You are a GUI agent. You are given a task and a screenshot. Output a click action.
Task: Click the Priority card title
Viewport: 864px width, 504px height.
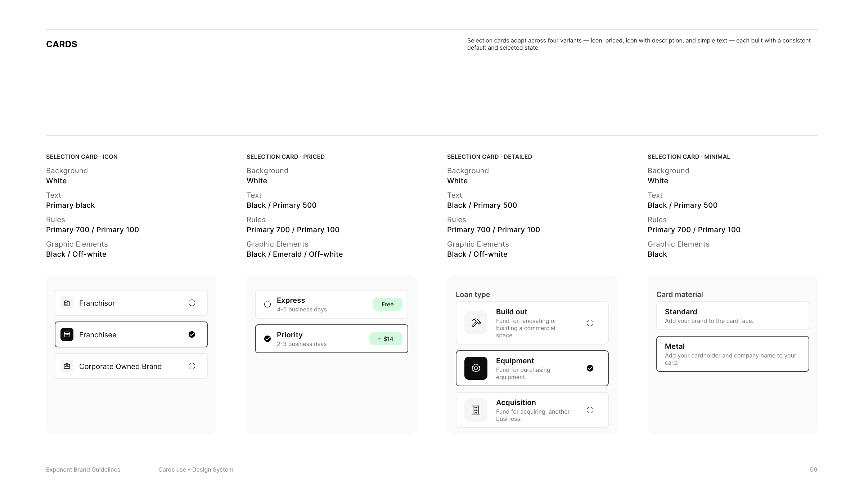(289, 335)
